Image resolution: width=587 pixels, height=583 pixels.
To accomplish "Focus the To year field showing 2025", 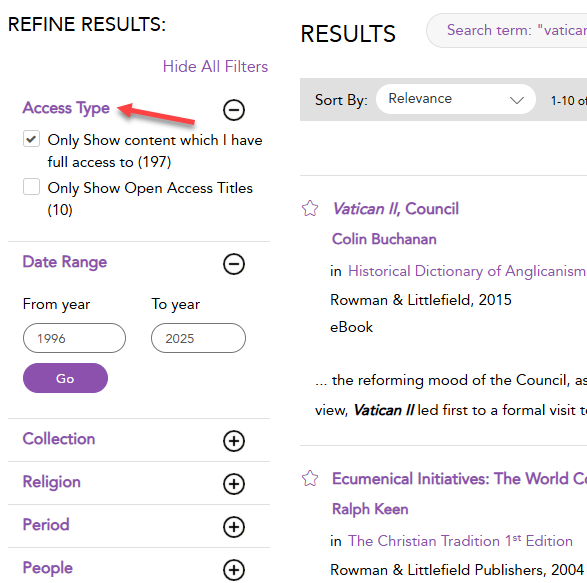I will point(198,338).
